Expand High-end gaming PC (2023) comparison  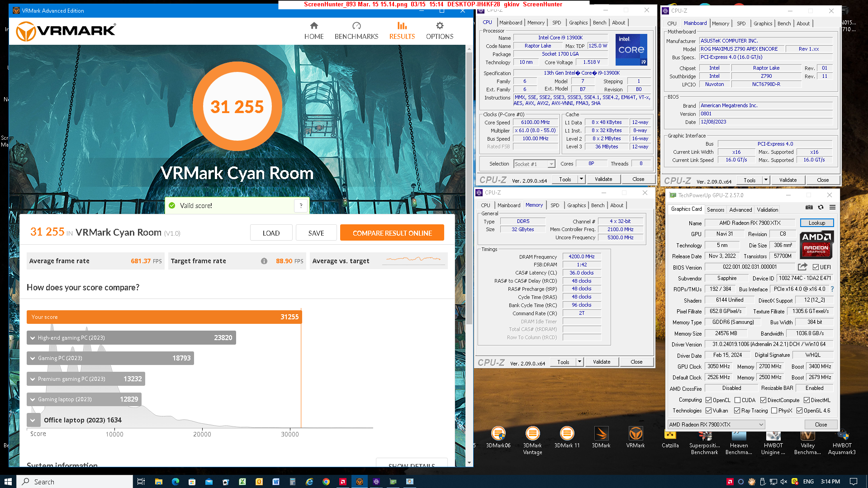click(33, 338)
